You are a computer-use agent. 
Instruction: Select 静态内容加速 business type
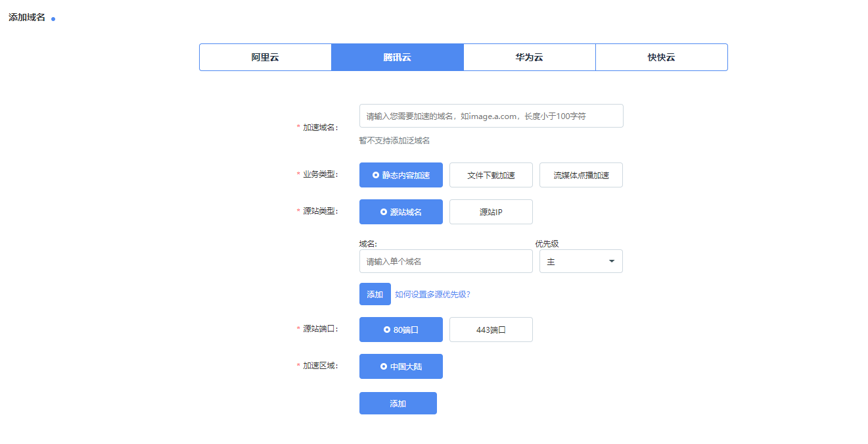pyautogui.click(x=401, y=175)
